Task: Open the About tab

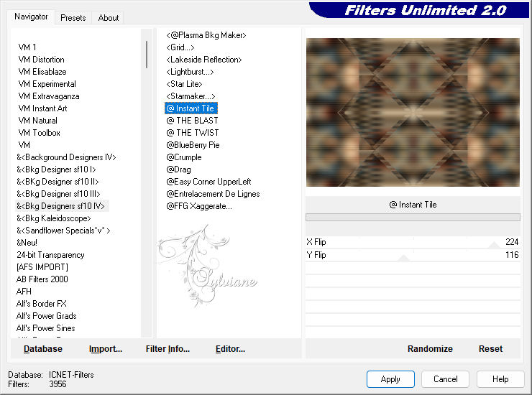Action: pos(109,18)
